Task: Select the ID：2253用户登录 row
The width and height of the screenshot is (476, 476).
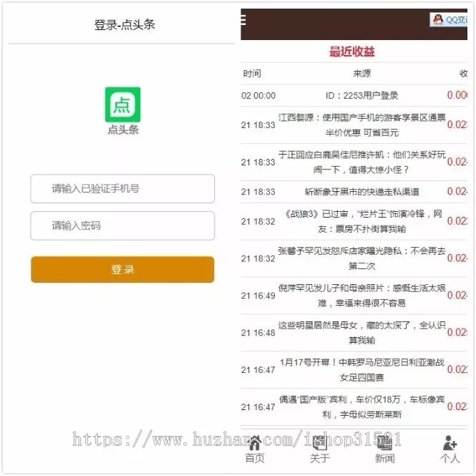Action: pyautogui.click(x=354, y=95)
